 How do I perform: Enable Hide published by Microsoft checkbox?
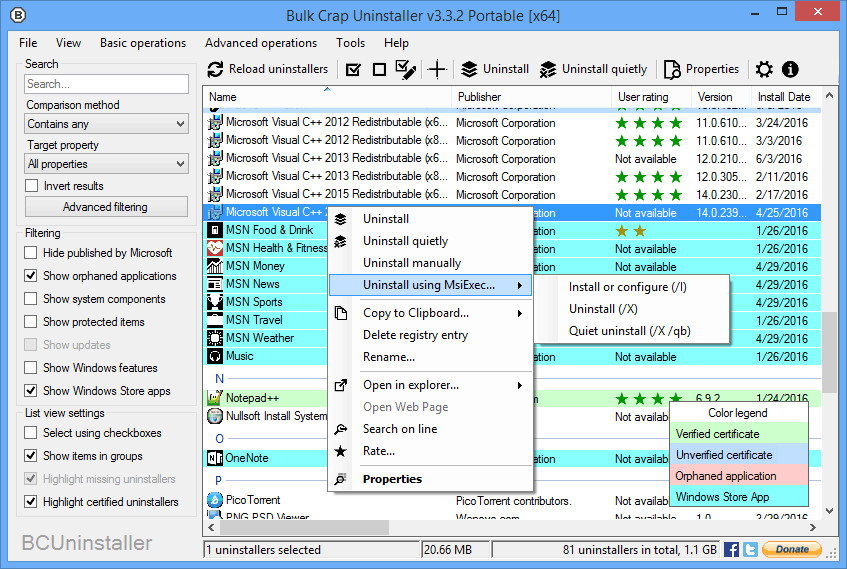[x=32, y=254]
